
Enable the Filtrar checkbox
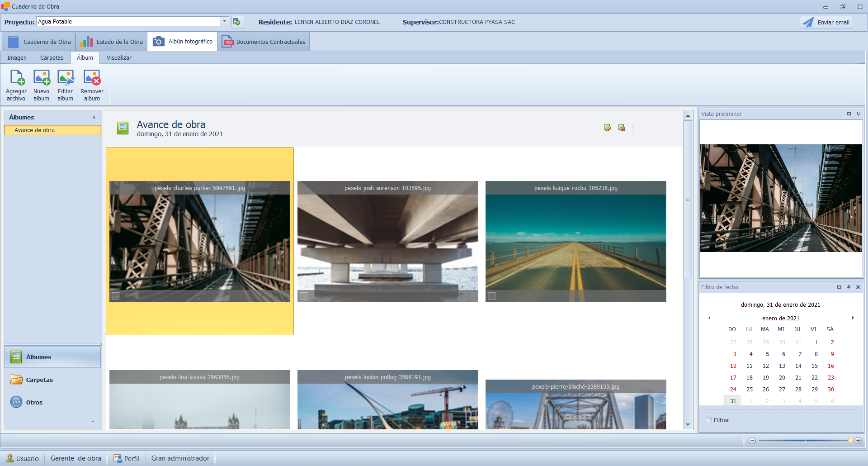709,420
